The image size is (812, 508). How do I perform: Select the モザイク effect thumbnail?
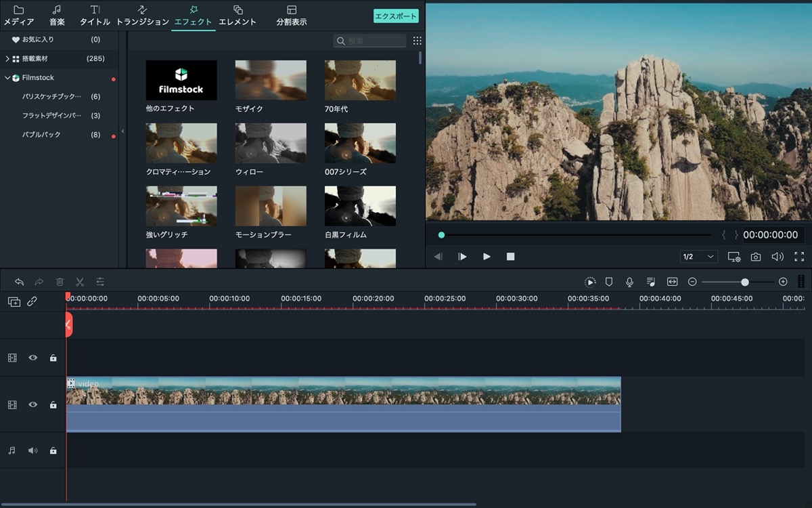coord(271,80)
